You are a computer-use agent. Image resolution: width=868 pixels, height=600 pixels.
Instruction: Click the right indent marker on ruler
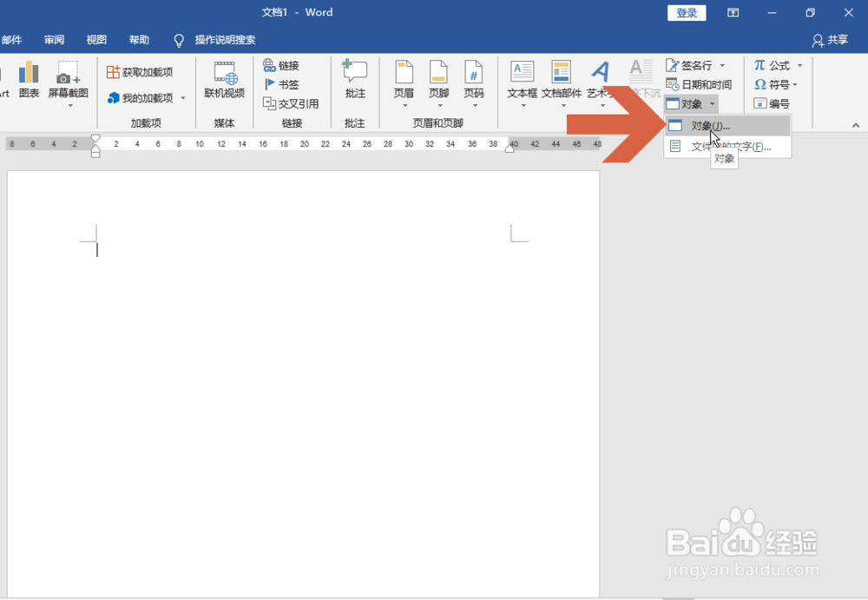pyautogui.click(x=510, y=148)
